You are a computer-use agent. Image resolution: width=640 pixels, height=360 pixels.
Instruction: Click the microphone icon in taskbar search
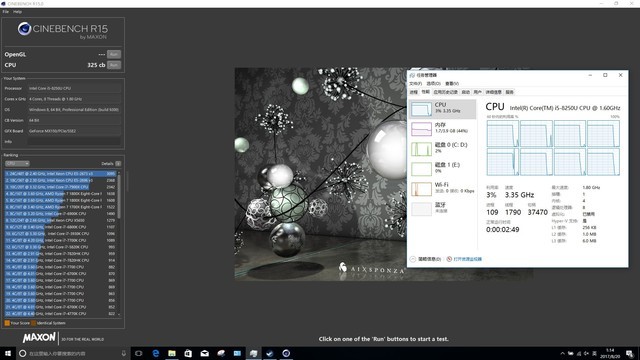click(124, 353)
